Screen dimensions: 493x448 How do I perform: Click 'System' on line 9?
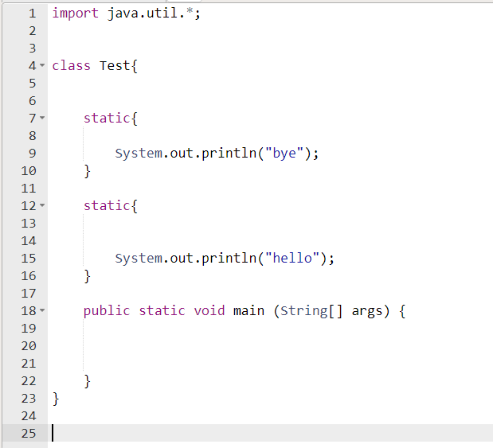point(139,154)
